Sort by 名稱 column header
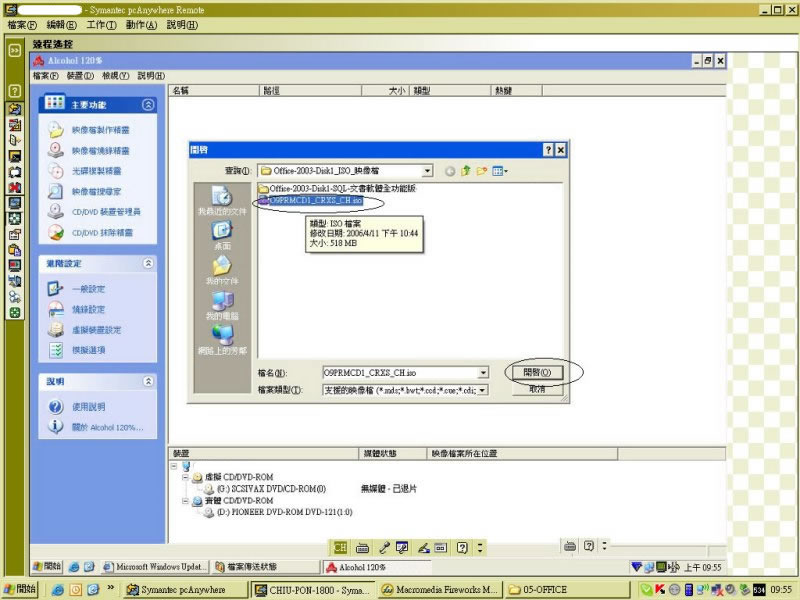The width and height of the screenshot is (800, 600). click(214, 91)
